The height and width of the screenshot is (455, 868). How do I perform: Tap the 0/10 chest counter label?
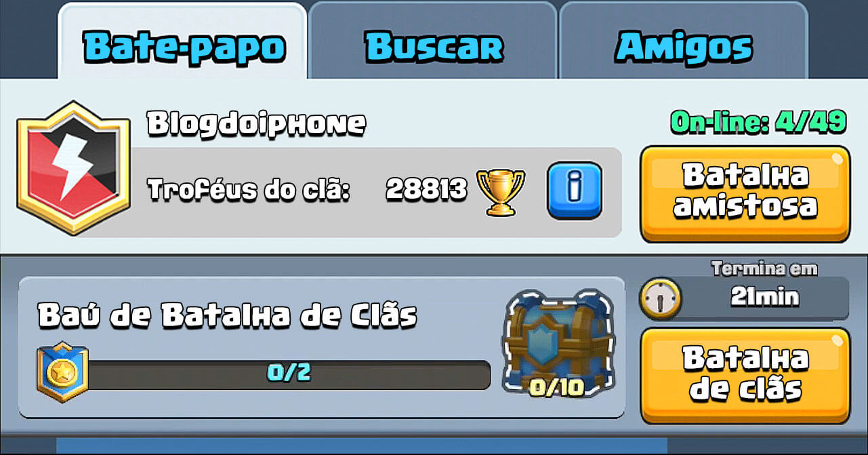(557, 388)
